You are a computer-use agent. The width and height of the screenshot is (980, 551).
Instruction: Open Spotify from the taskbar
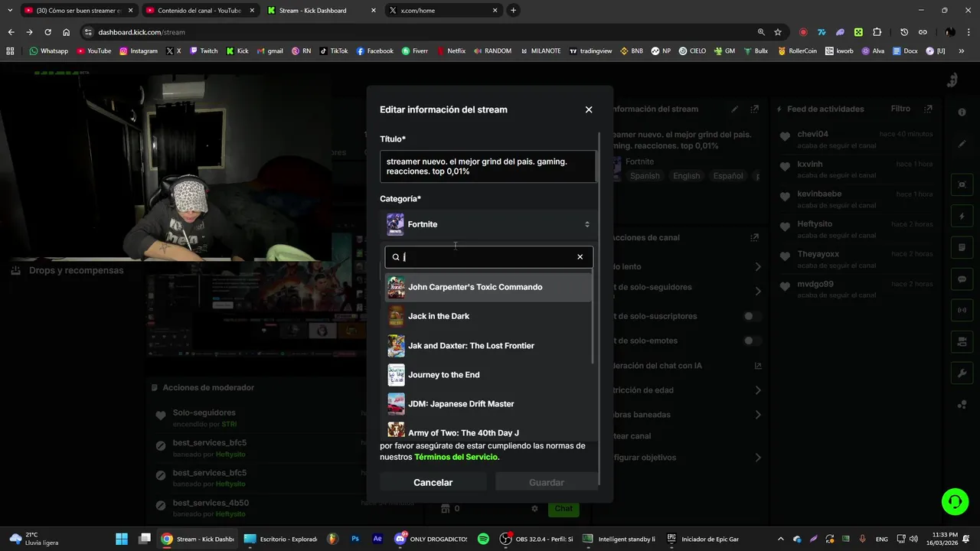coord(483,539)
